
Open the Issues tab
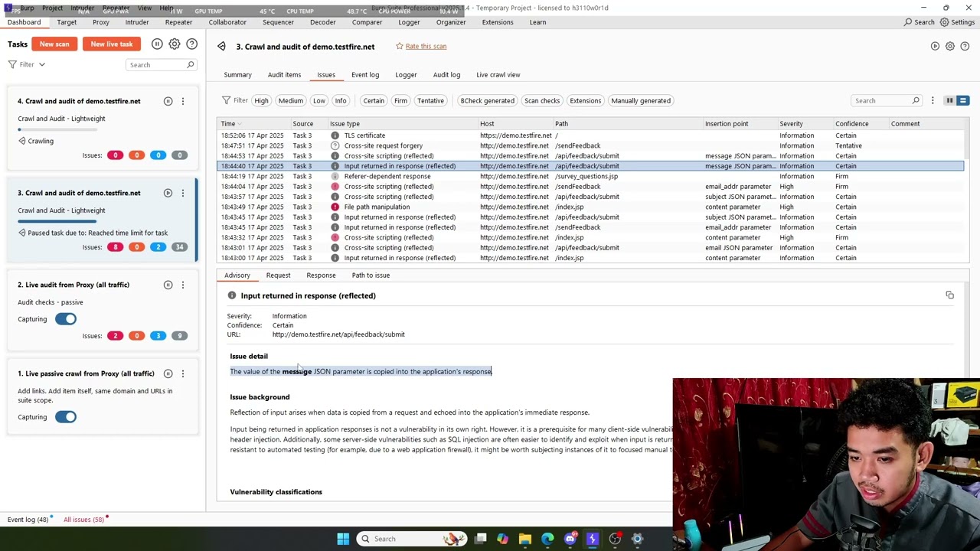(x=326, y=75)
